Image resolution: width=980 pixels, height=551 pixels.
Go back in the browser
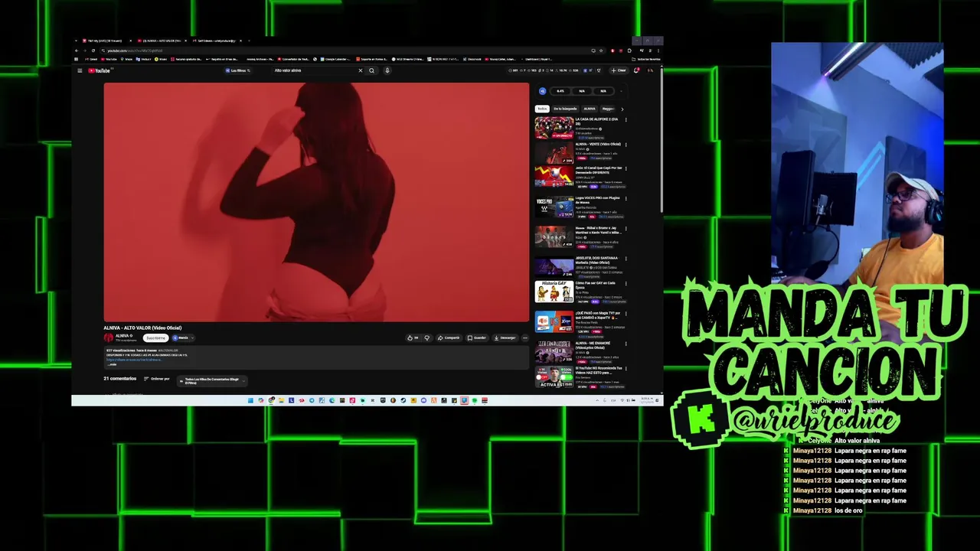77,51
